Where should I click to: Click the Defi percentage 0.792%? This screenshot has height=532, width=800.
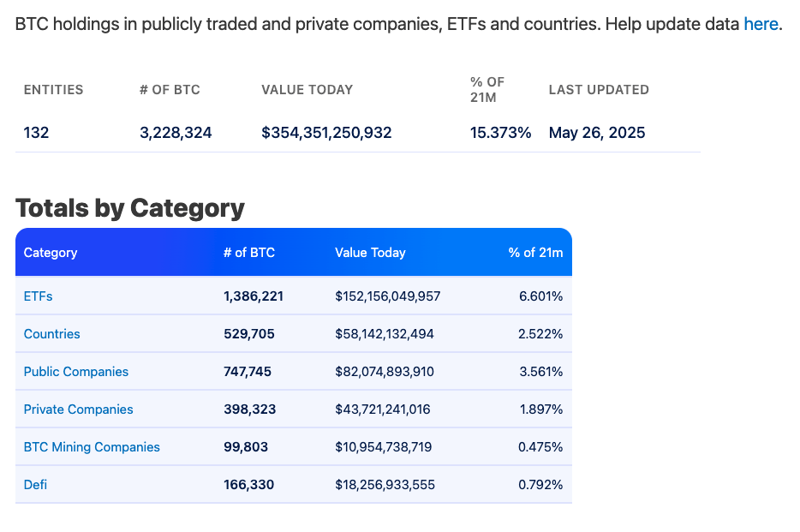click(x=540, y=485)
